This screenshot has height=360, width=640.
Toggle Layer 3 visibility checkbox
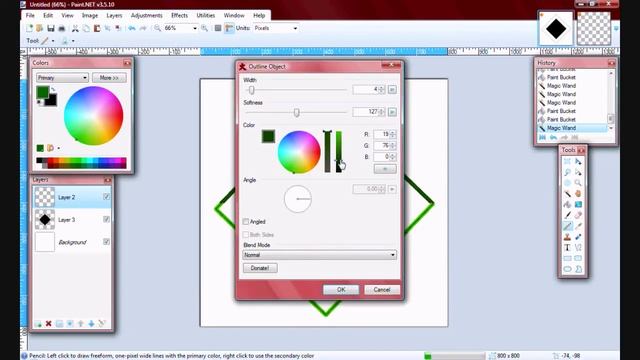107,219
